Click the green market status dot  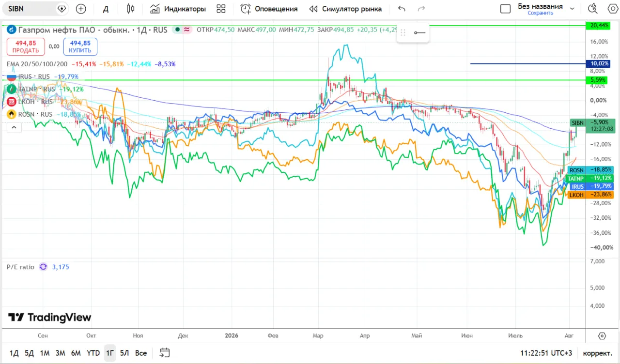coord(177,30)
